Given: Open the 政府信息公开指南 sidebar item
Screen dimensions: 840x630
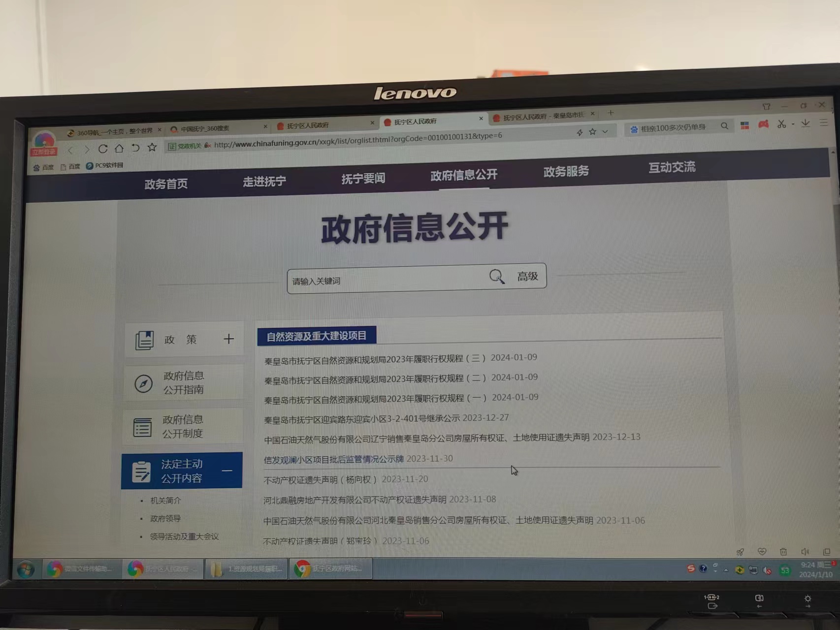Looking at the screenshot, I should [183, 382].
